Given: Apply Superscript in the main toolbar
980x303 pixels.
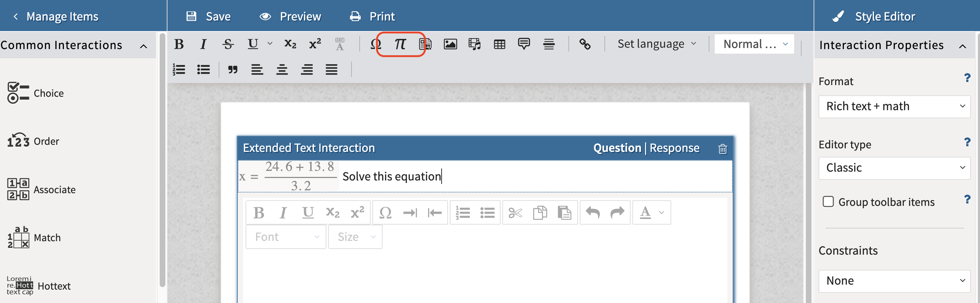Looking at the screenshot, I should point(315,44).
